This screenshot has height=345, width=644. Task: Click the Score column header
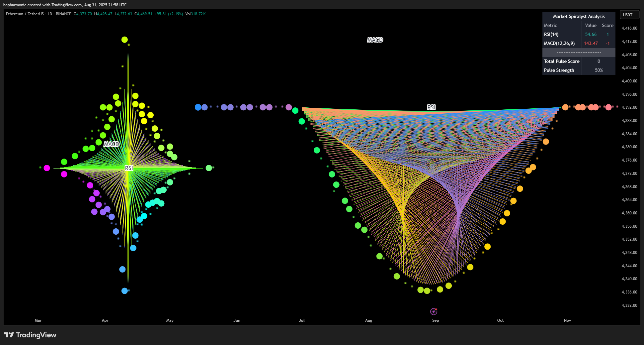pos(607,25)
